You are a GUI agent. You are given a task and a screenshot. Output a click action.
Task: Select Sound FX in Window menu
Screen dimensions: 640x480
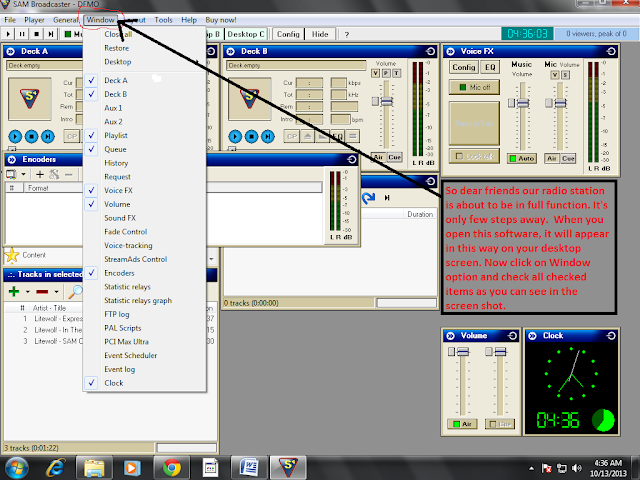click(x=144, y=218)
